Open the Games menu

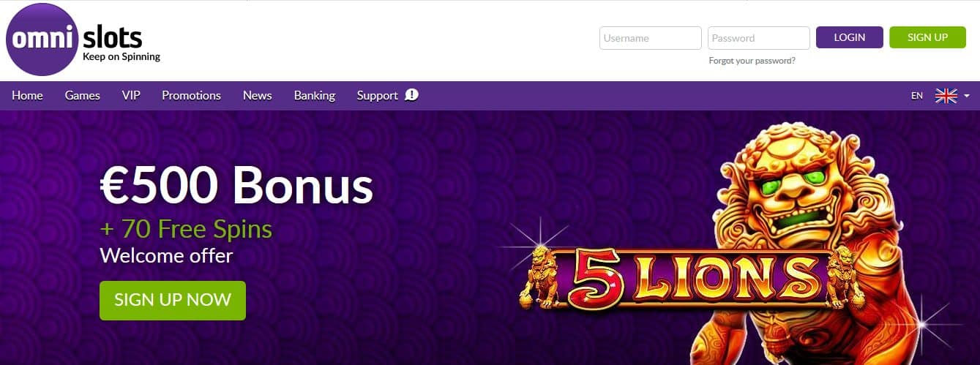pyautogui.click(x=83, y=95)
